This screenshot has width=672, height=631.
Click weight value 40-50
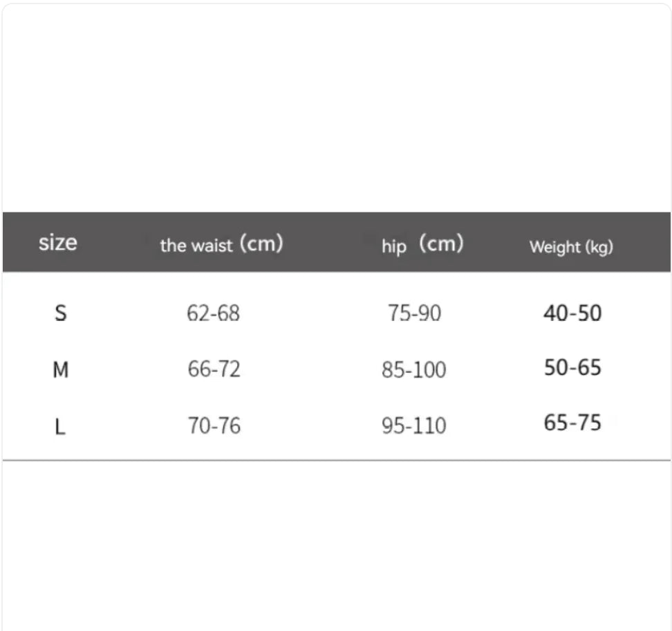point(572,313)
